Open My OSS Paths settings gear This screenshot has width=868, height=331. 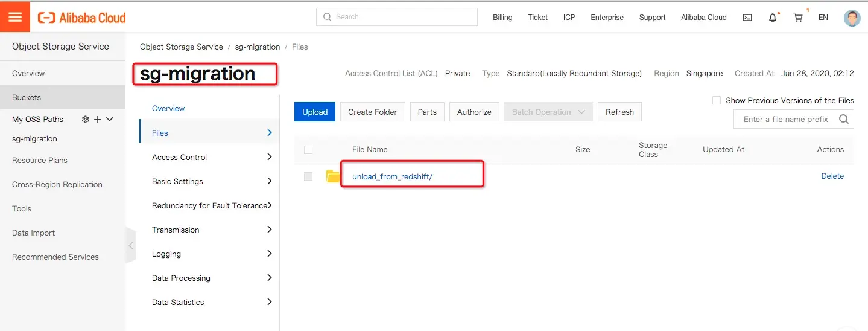click(x=85, y=119)
